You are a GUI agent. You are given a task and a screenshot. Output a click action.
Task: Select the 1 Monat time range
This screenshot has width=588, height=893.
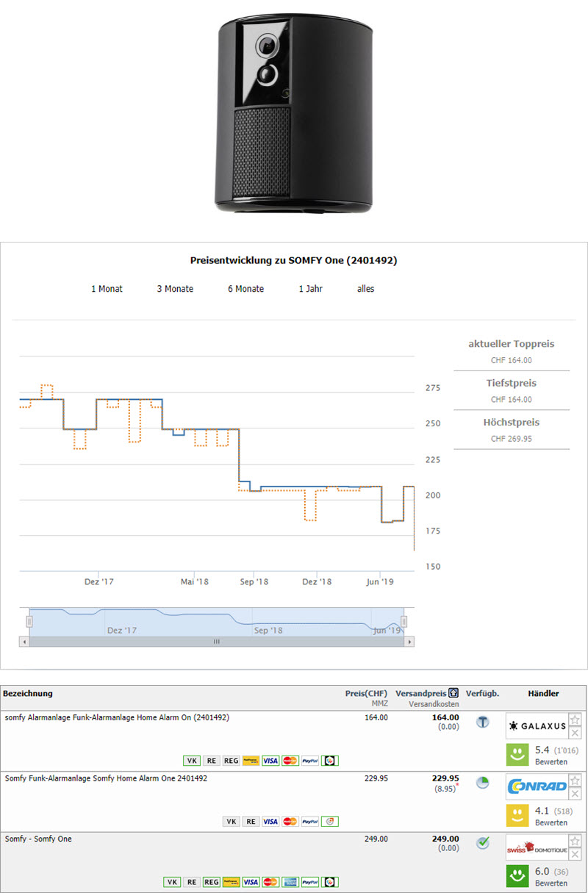click(107, 289)
